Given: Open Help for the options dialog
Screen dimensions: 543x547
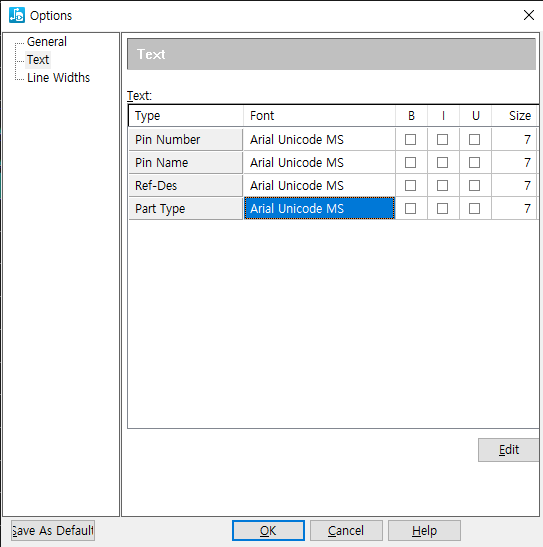Looking at the screenshot, I should [424, 531].
